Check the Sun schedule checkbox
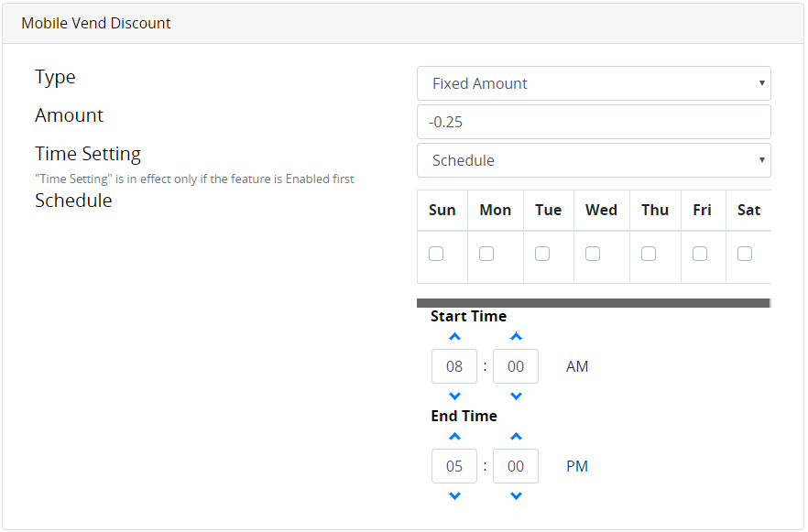Image resolution: width=808 pixels, height=532 pixels. click(x=436, y=254)
